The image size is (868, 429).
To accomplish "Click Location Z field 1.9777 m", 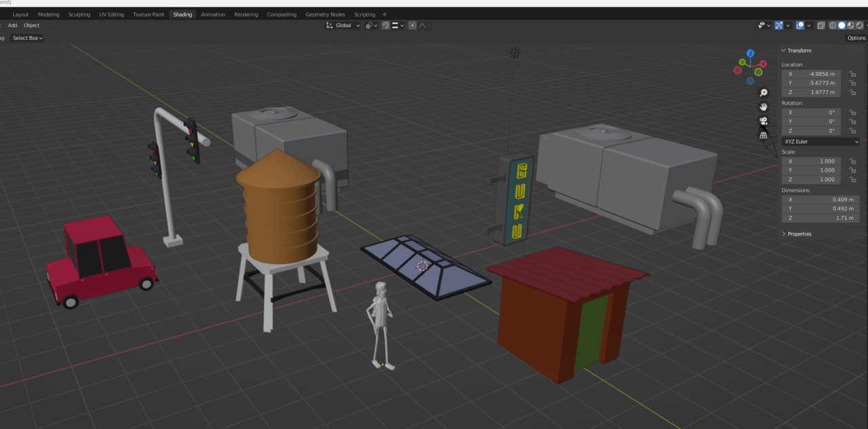I will [811, 92].
